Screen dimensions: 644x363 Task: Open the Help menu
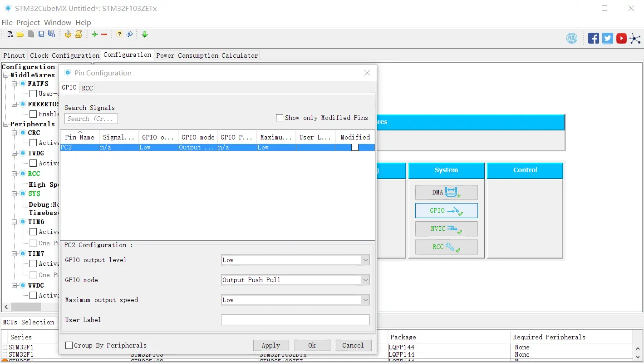tap(83, 22)
